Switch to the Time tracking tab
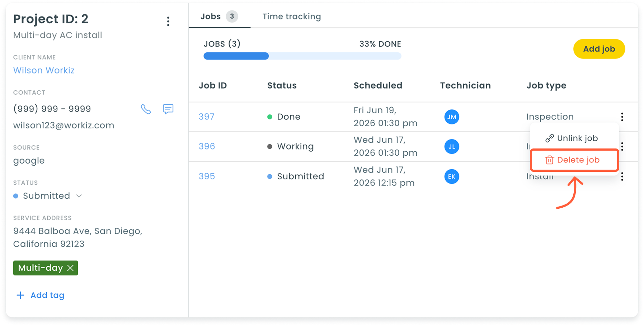The image size is (644, 326). click(x=292, y=16)
